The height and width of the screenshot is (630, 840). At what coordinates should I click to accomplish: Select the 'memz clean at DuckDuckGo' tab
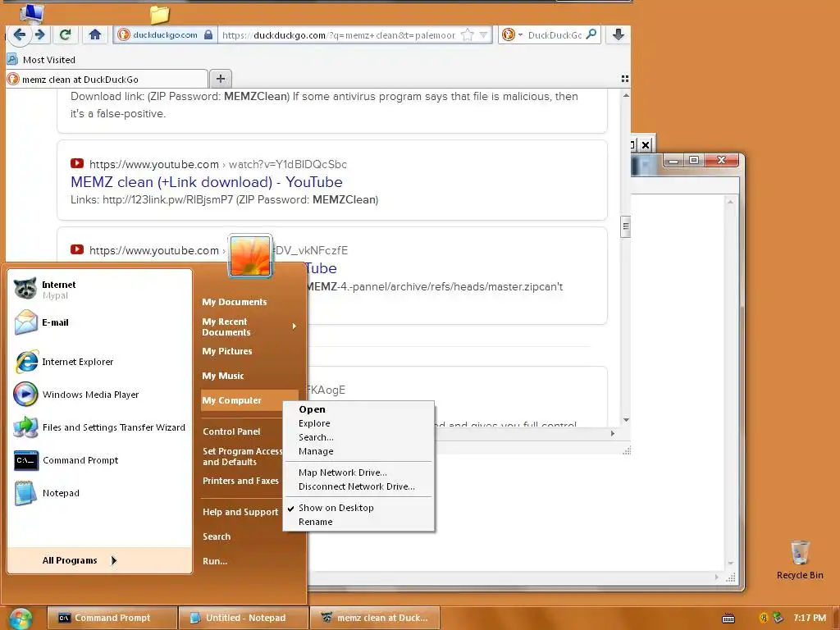tap(107, 80)
